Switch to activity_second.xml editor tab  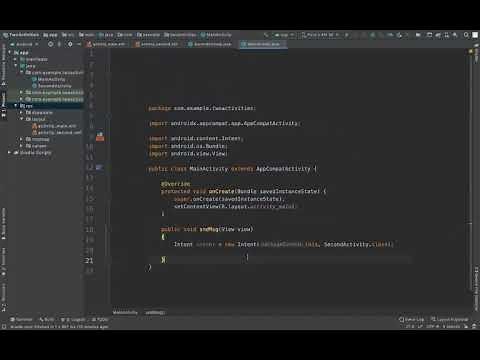click(157, 44)
